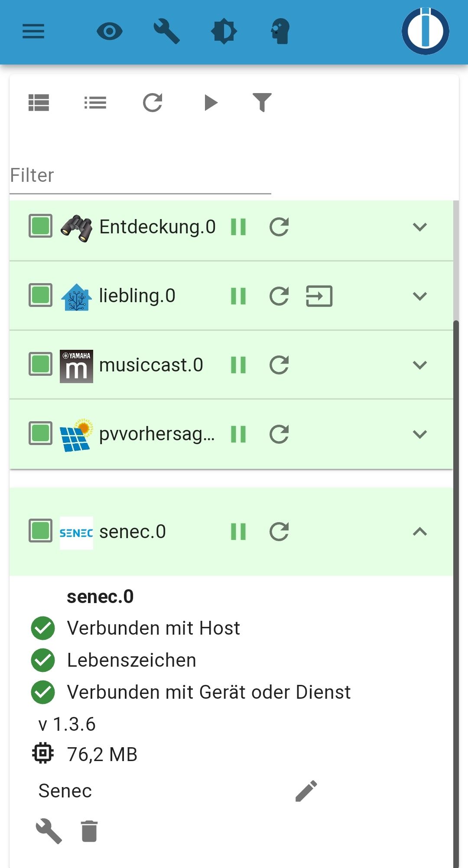Open the hamburger navigation menu

33,32
